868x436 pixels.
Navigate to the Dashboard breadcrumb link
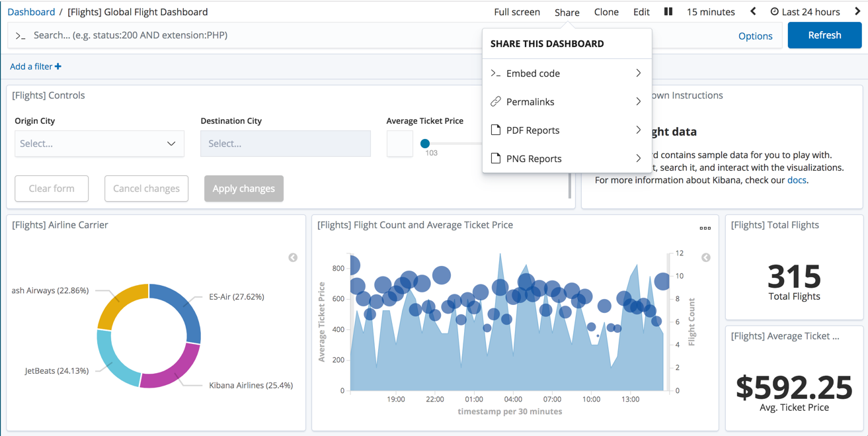[31, 12]
